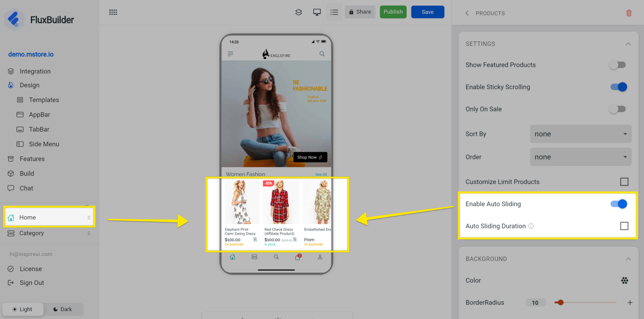Toggle Show Featured Products switch
Screen dimensions: 644x319
click(x=617, y=65)
